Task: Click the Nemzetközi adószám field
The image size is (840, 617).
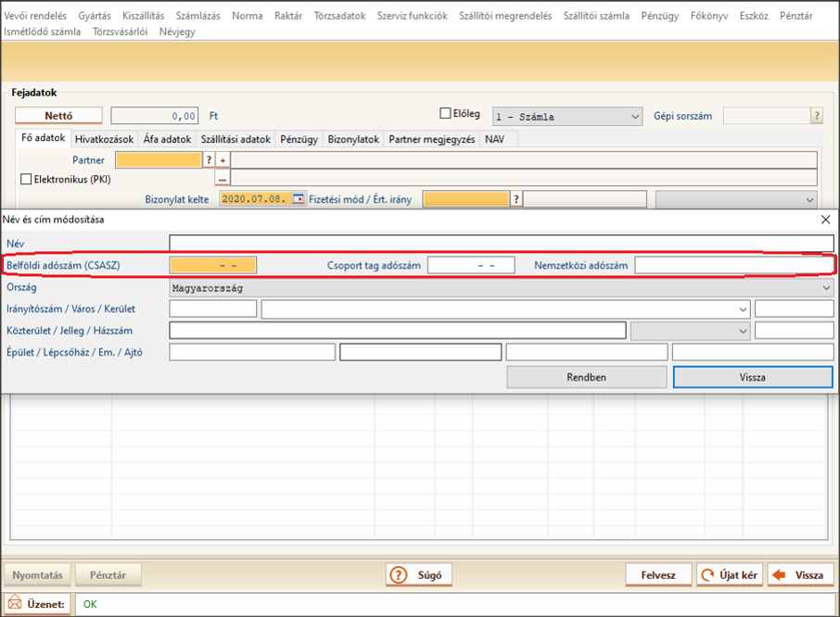Action: click(734, 266)
